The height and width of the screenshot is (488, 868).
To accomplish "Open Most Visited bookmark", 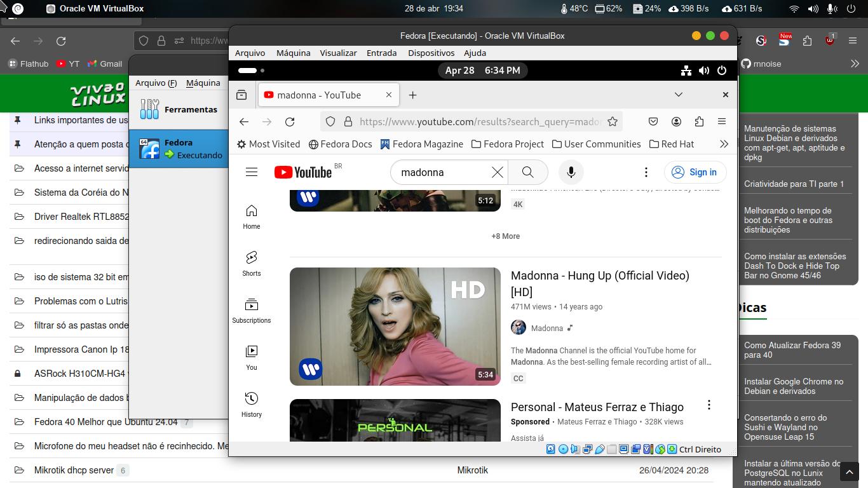I will [x=268, y=144].
